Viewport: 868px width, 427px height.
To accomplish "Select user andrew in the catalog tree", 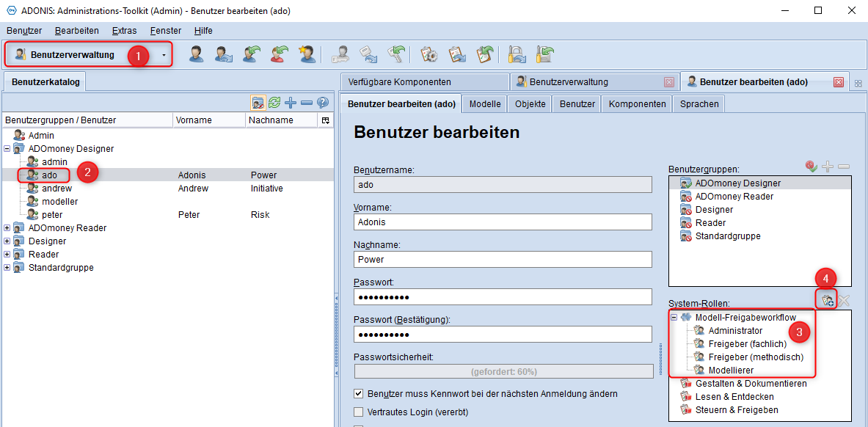I will (x=57, y=189).
